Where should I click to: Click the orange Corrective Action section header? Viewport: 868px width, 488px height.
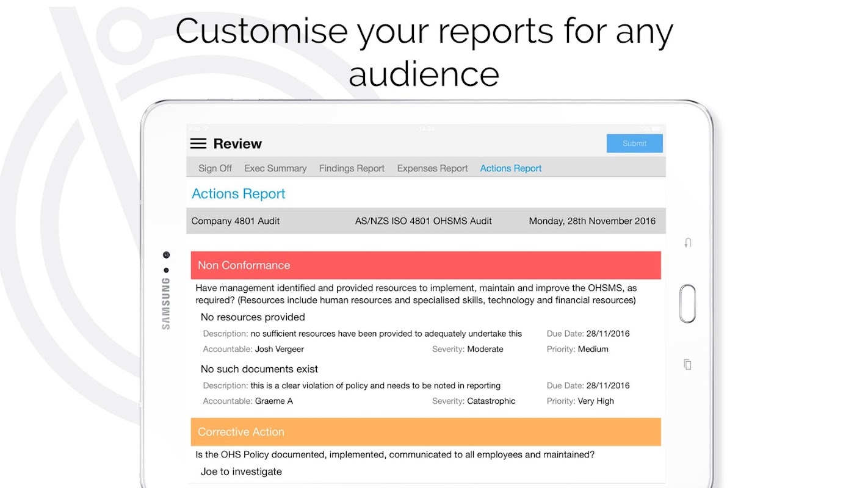[425, 432]
